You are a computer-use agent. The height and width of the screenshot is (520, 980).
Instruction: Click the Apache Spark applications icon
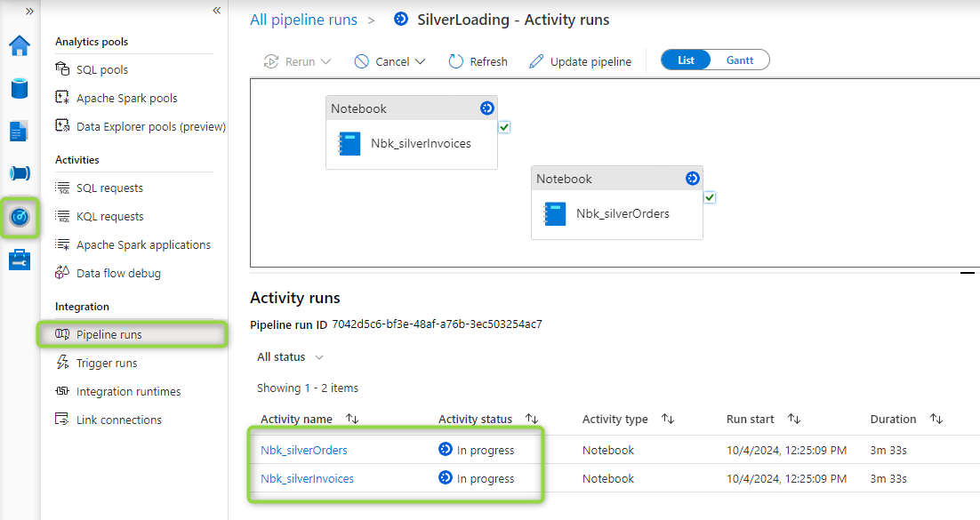(62, 244)
